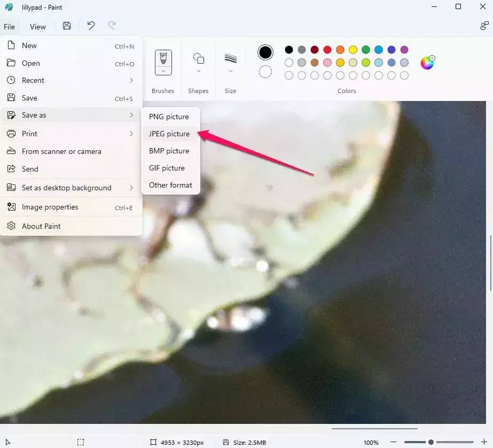Open the Edit colors wheel icon
493x448 pixels.
[427, 63]
